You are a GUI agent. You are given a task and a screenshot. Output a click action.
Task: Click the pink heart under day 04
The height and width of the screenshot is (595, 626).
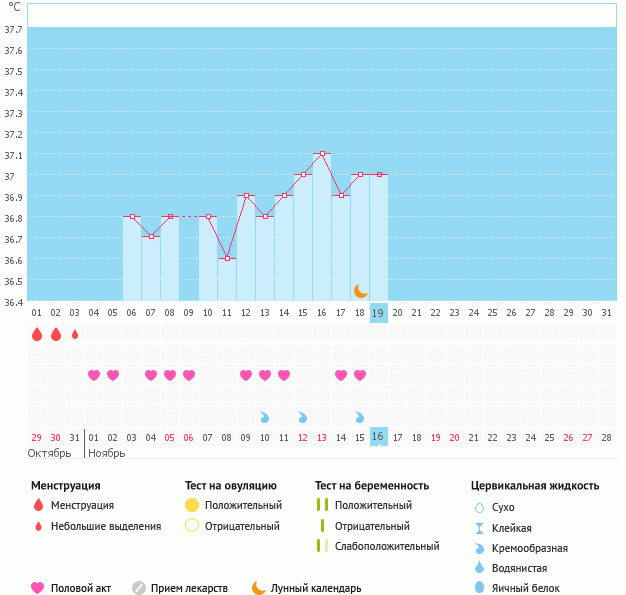tap(94, 375)
